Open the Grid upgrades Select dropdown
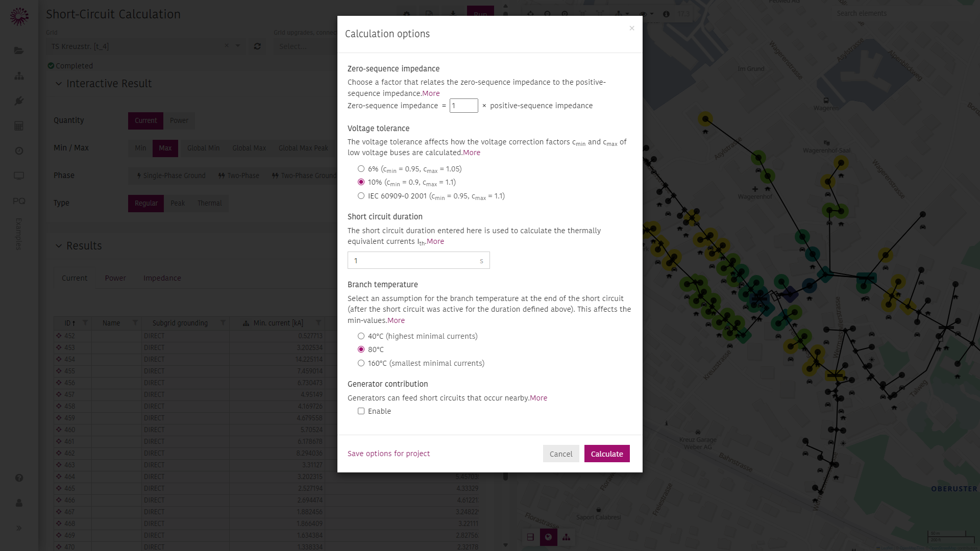980x551 pixels. pyautogui.click(x=305, y=46)
